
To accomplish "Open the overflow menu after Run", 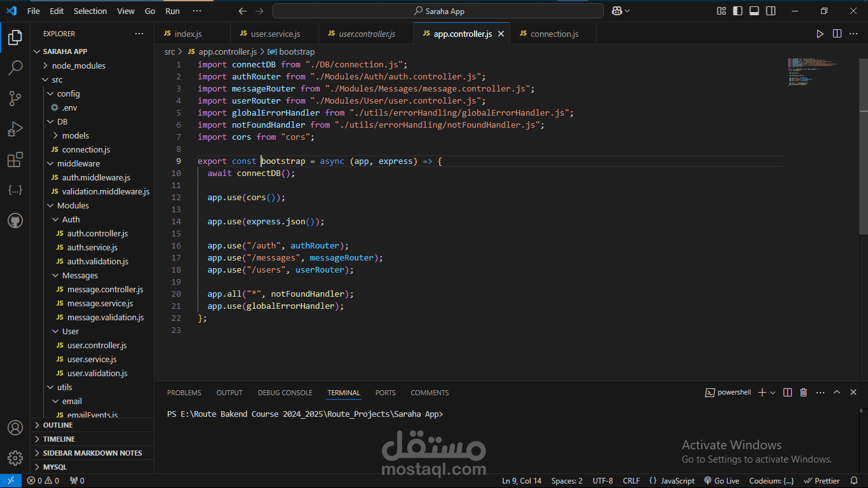I will (197, 11).
